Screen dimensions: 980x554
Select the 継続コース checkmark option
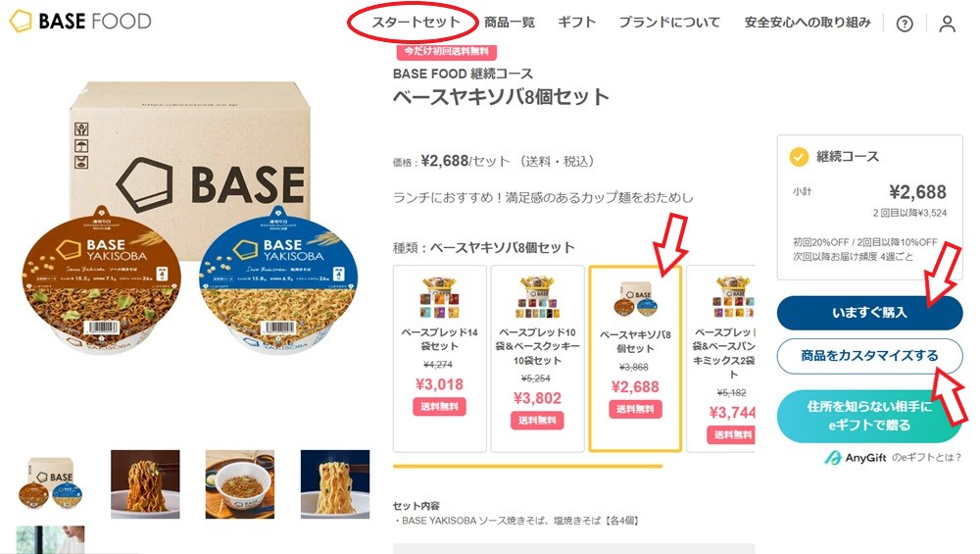tap(799, 156)
